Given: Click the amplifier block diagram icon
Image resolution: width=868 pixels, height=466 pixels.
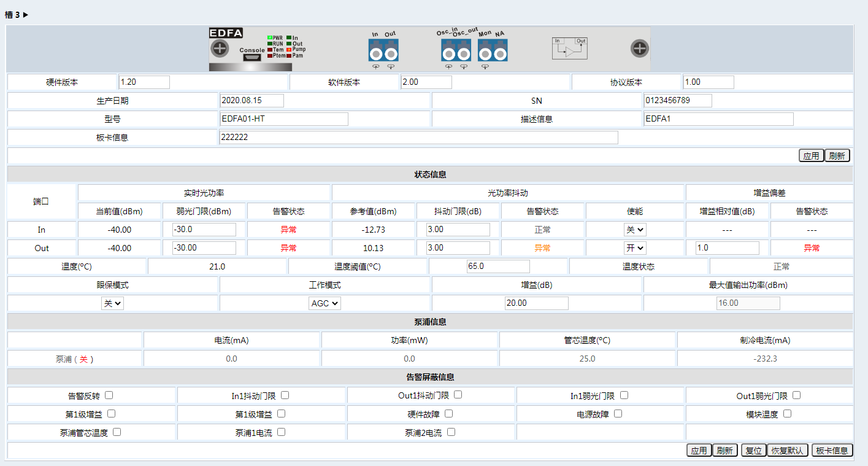Looking at the screenshot, I should pyautogui.click(x=569, y=49).
